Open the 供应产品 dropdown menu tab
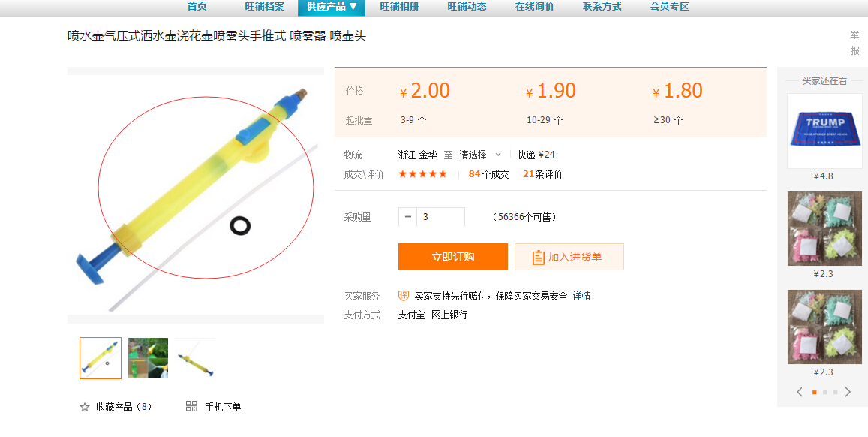The width and height of the screenshot is (868, 437). pos(332,7)
